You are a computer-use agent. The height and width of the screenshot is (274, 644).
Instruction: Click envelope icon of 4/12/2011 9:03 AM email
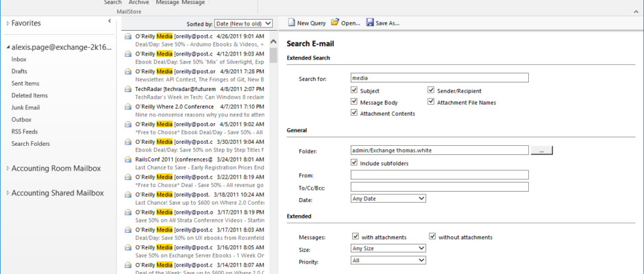tap(127, 54)
